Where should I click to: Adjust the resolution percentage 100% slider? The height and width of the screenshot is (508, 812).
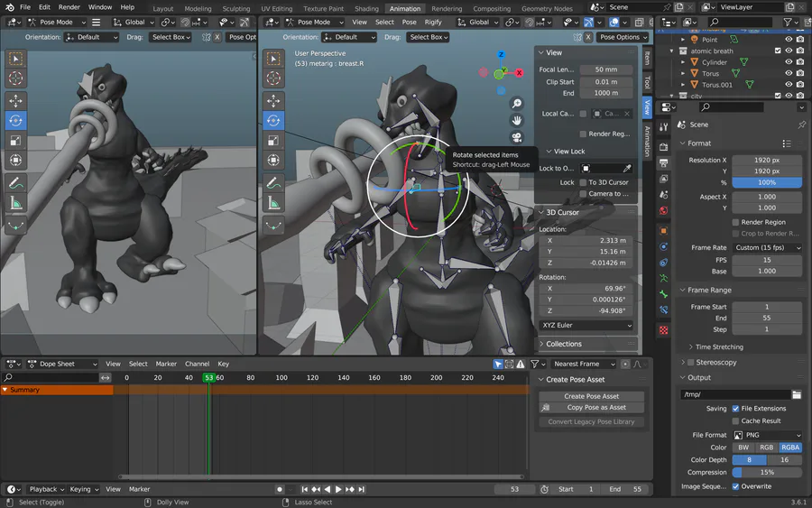[767, 183]
